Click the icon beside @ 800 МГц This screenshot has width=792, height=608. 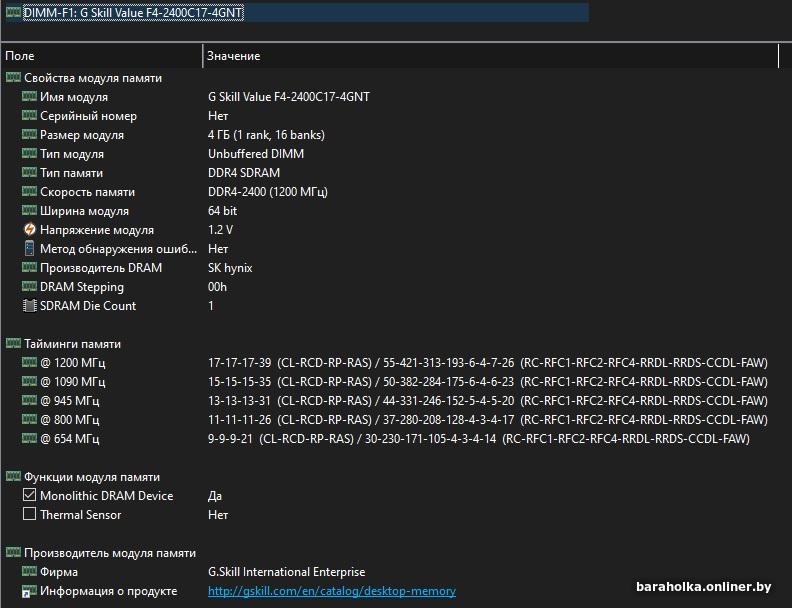pyautogui.click(x=29, y=419)
